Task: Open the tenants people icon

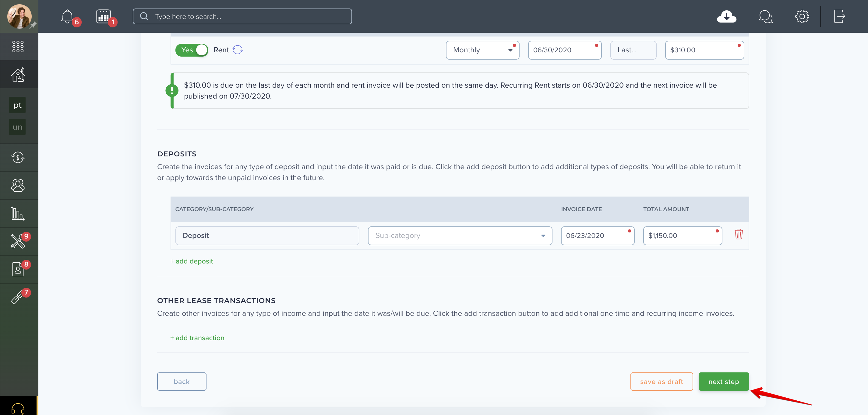Action: pos(18,186)
